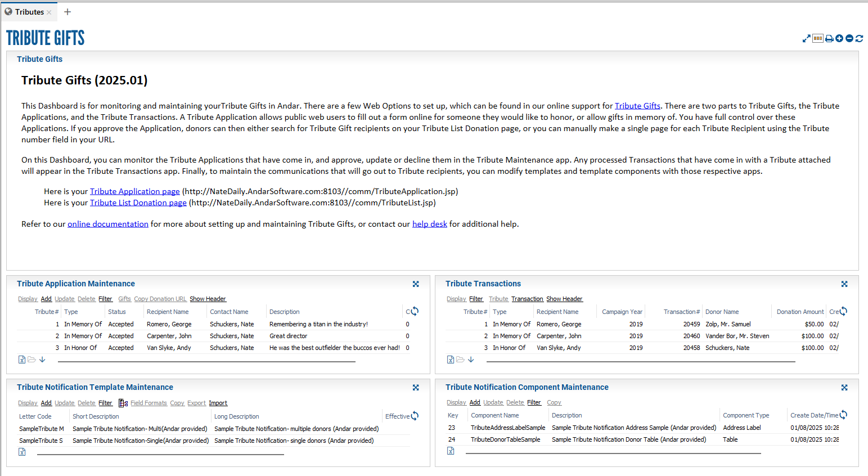Sort applications by Recipient Name column
The width and height of the screenshot is (868, 476).
click(x=168, y=312)
